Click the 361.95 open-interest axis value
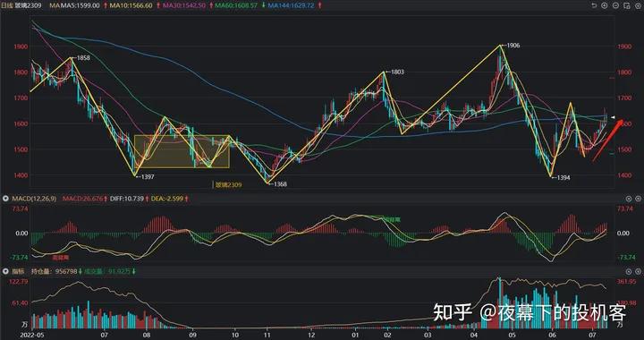Viewport: 644px width, 340px height. [626, 281]
